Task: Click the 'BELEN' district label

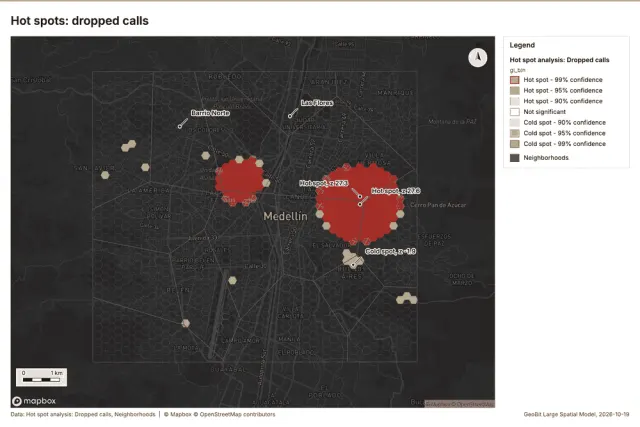Action: click(x=178, y=290)
